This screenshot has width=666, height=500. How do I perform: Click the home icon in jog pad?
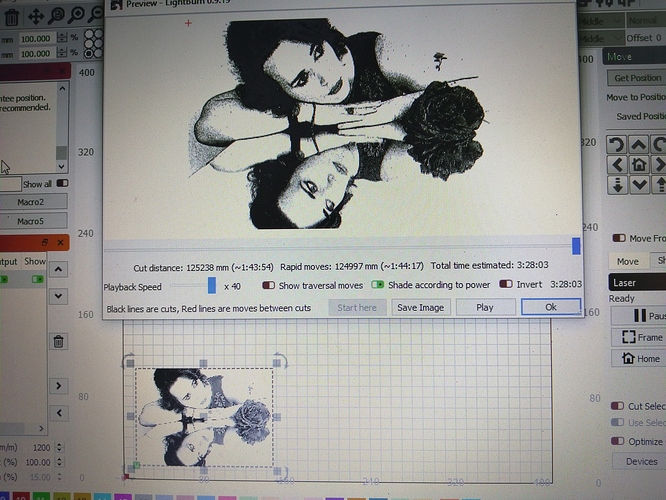point(638,164)
